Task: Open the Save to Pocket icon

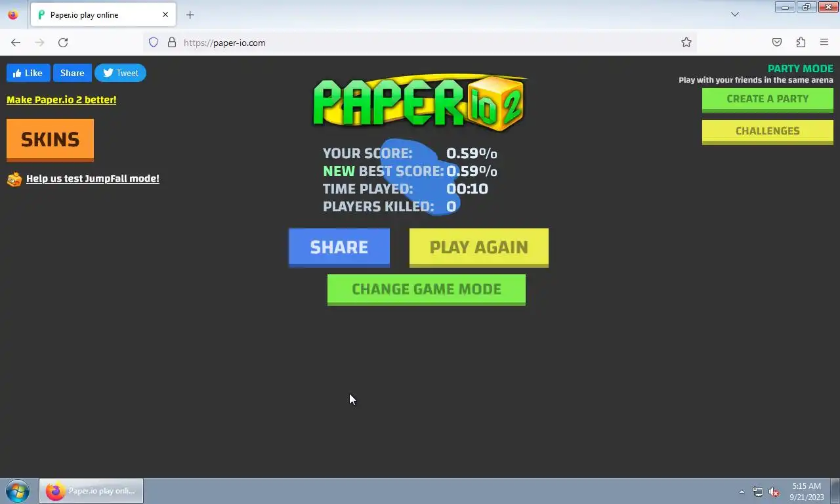Action: click(x=777, y=42)
